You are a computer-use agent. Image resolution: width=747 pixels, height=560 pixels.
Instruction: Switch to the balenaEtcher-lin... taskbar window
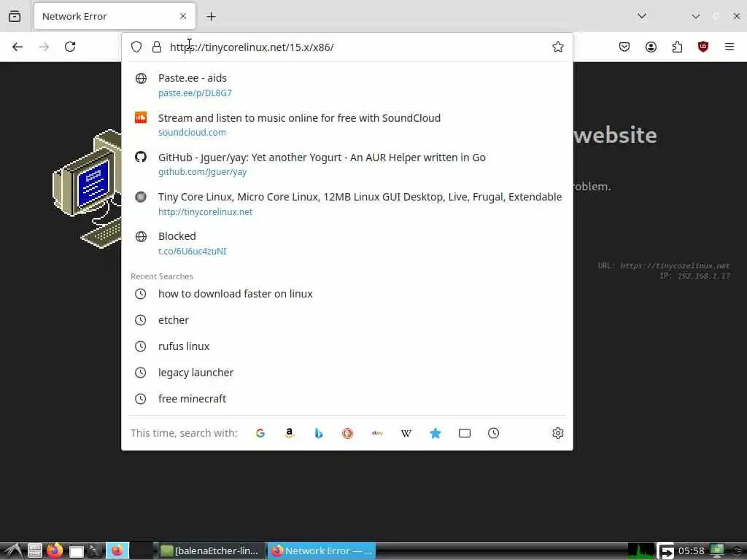point(212,551)
